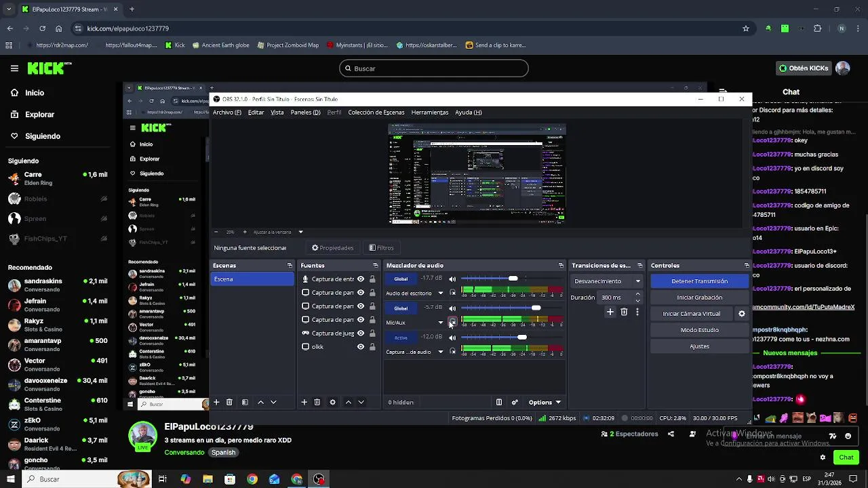Toggle monitoring icon for Captura ...da audio

(453, 351)
